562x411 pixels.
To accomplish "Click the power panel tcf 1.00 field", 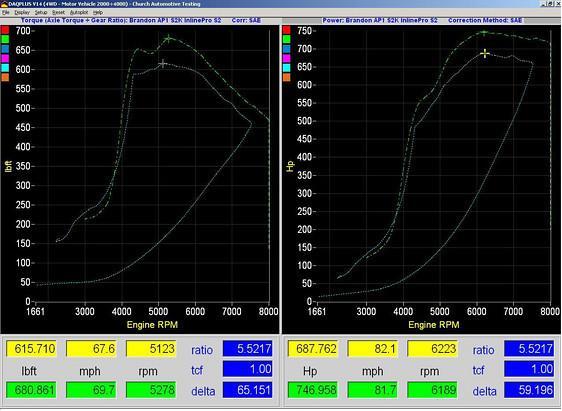I will pyautogui.click(x=529, y=369).
